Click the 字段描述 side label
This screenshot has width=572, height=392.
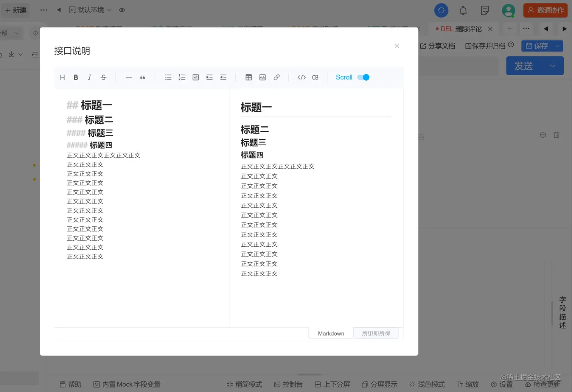coord(563,313)
